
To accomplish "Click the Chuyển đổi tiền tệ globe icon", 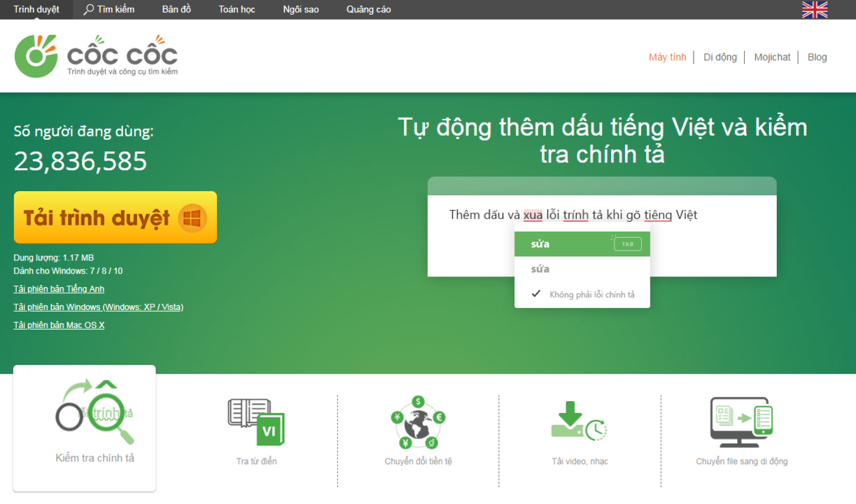I will (x=418, y=422).
